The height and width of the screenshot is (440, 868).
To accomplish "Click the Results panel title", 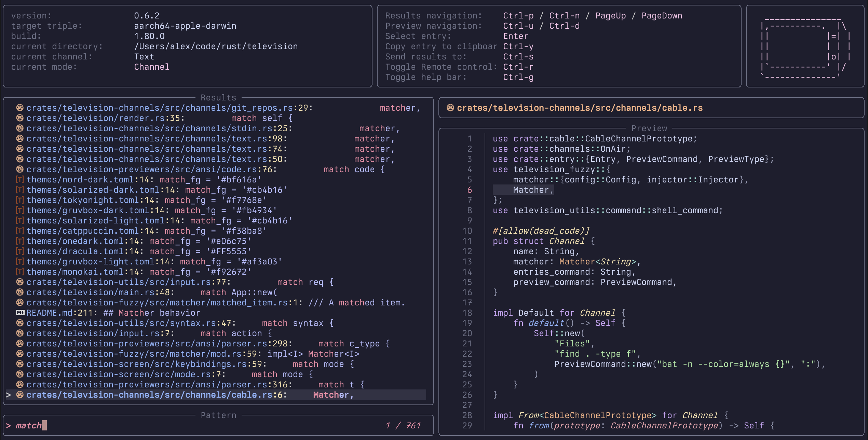I will [218, 98].
